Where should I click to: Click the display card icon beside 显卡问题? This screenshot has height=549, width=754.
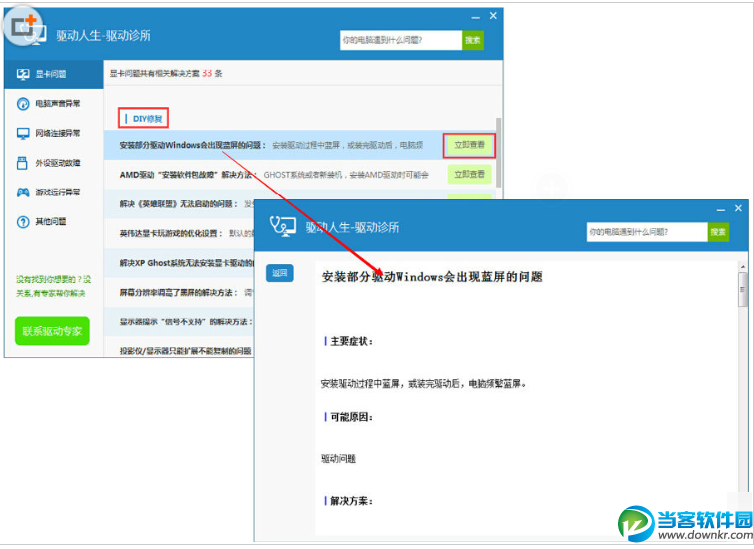tap(23, 74)
